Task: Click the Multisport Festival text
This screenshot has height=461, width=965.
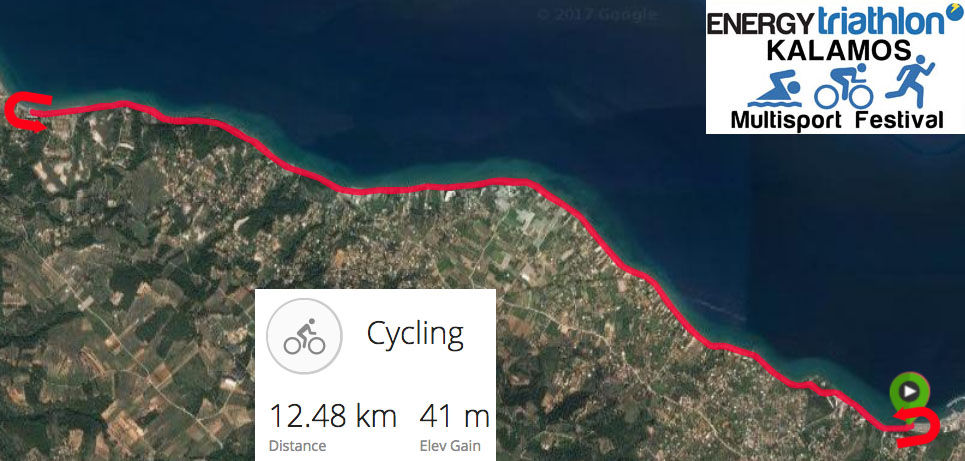Action: click(836, 119)
